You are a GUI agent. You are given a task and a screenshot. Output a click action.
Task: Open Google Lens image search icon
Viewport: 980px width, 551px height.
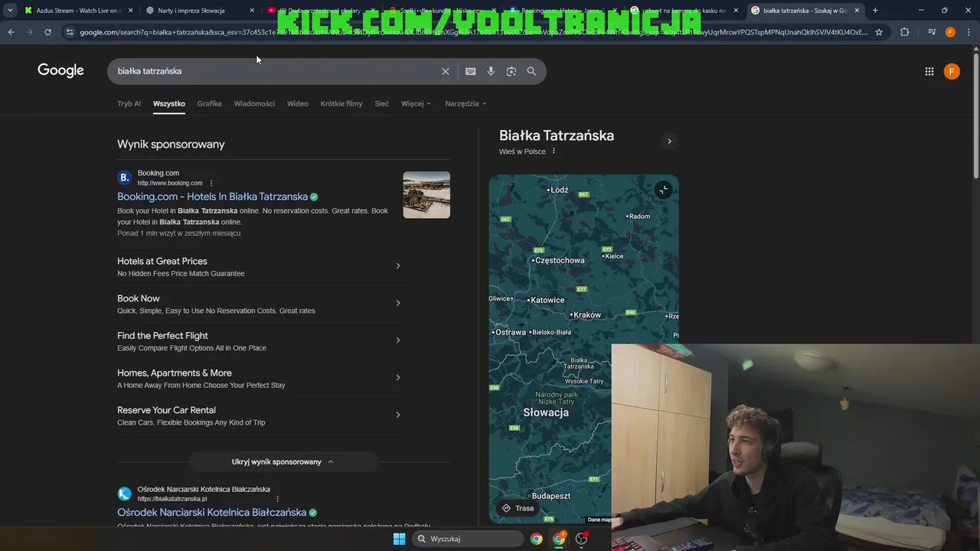coord(511,71)
